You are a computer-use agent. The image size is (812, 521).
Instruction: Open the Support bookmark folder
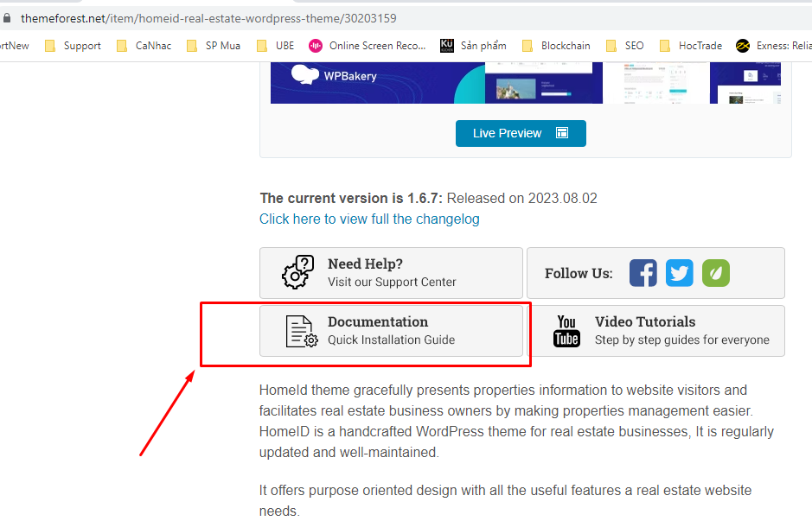click(73, 46)
